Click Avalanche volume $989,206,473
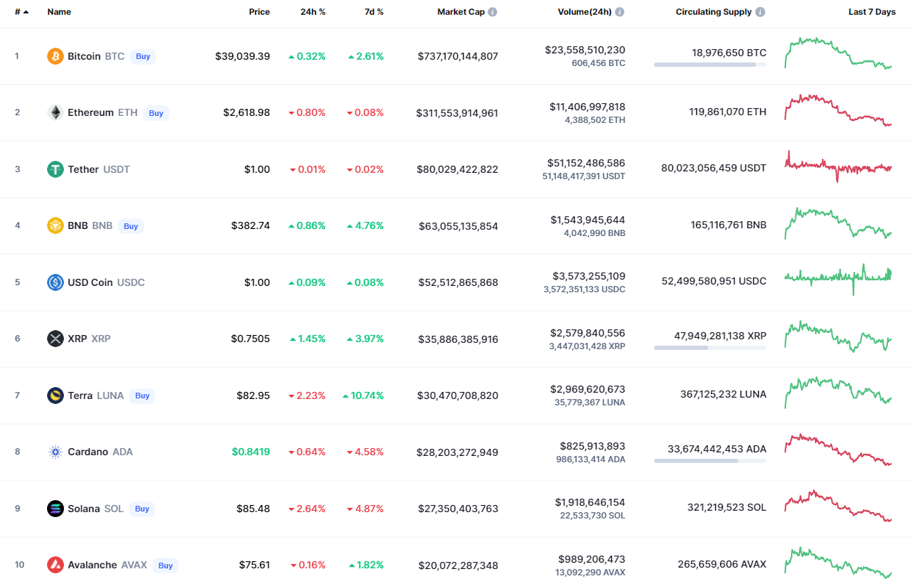The height and width of the screenshot is (588, 914). 592,559
